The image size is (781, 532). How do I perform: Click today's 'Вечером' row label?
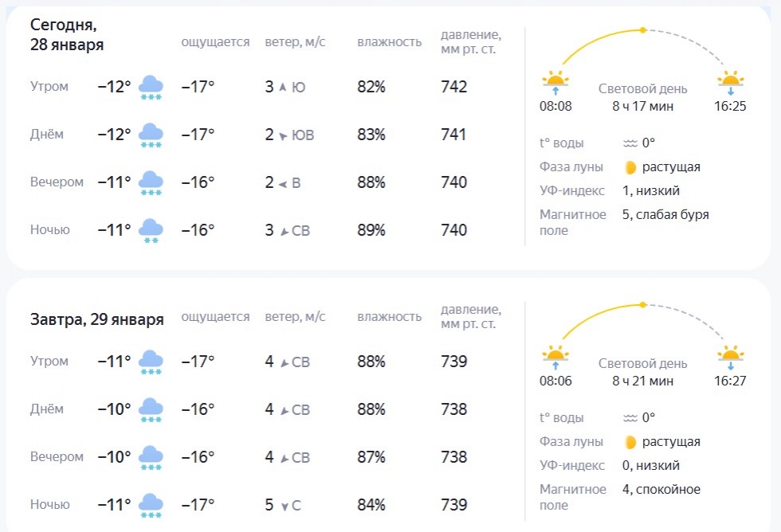pos(57,182)
